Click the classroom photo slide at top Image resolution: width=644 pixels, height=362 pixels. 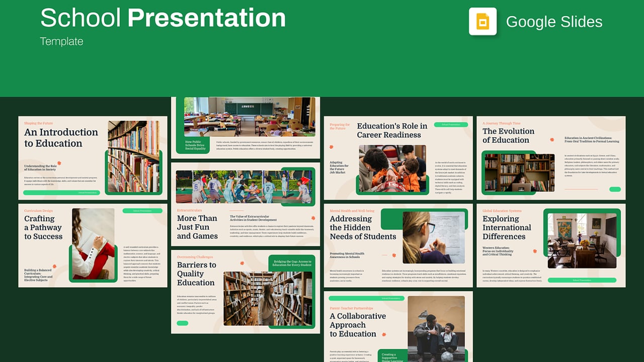point(246,128)
